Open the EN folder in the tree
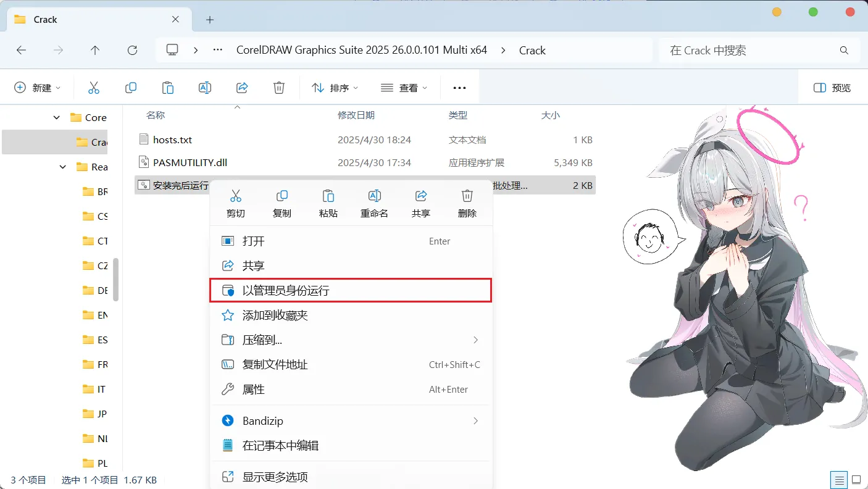 (x=95, y=315)
